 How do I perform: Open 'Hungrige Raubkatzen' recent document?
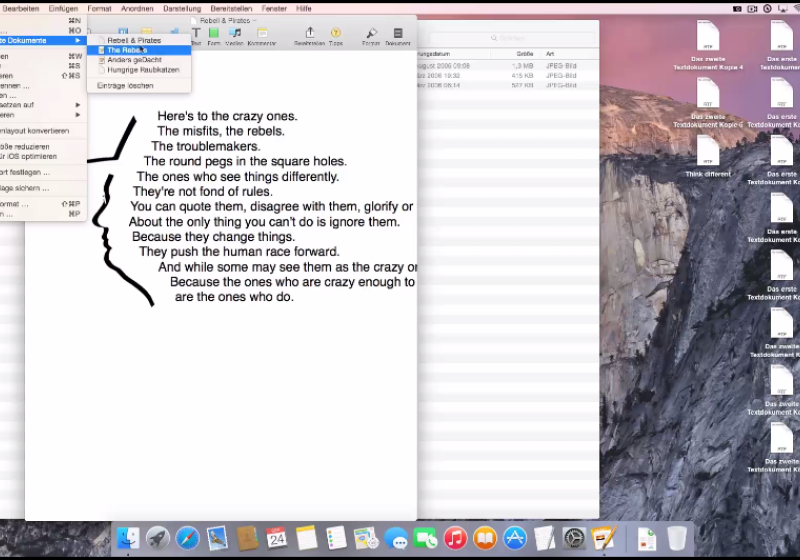pos(141,69)
